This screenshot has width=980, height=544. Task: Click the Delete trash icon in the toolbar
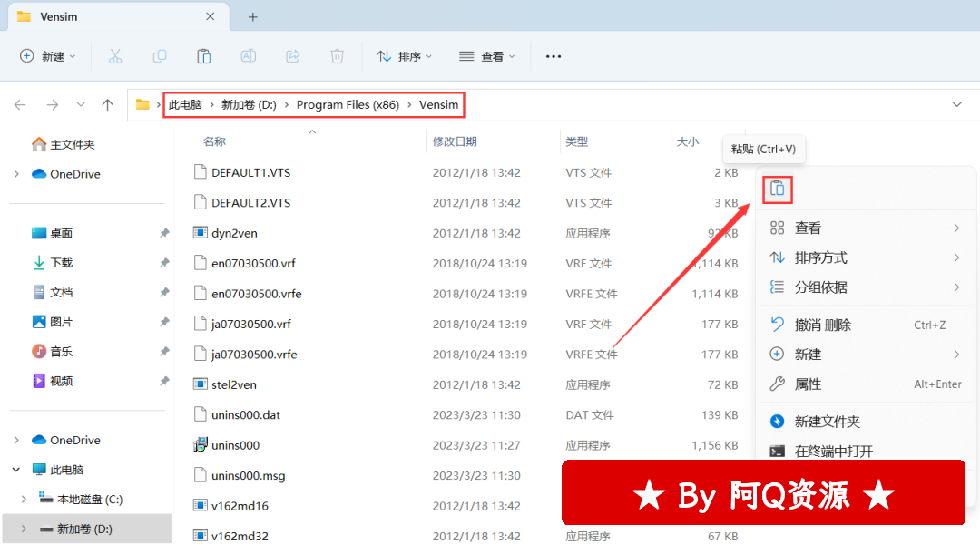[x=337, y=56]
